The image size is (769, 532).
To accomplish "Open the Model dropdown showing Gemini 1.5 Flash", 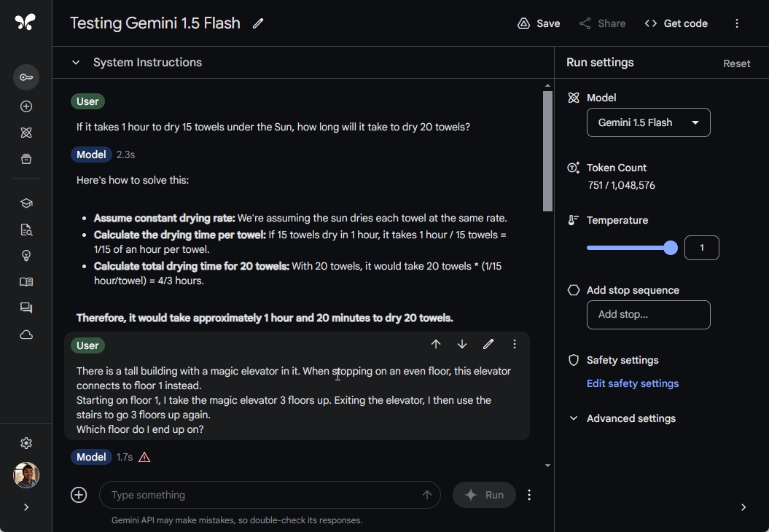I will point(648,122).
